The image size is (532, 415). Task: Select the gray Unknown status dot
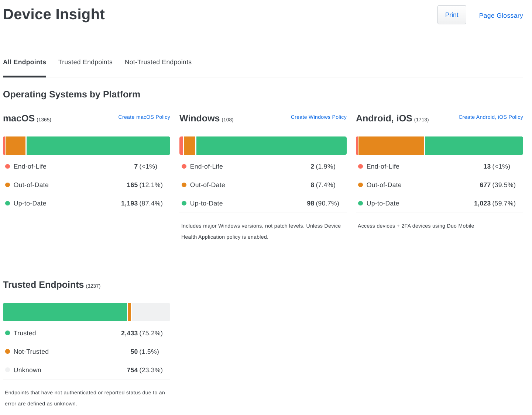[x=7, y=370]
